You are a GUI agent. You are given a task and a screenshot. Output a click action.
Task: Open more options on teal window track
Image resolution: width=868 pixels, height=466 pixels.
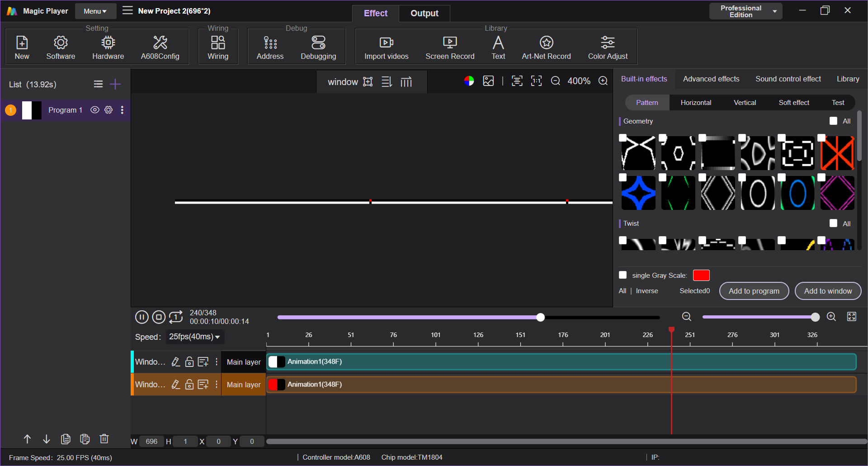pos(217,361)
